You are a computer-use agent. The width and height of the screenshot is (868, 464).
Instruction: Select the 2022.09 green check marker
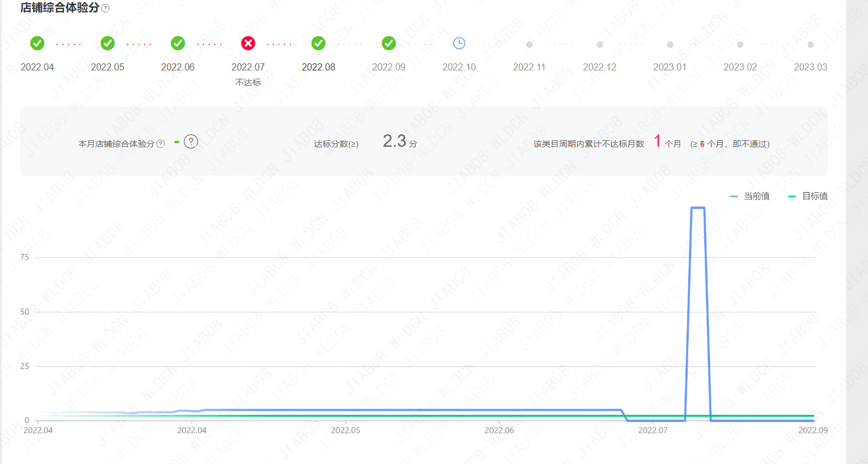[388, 43]
